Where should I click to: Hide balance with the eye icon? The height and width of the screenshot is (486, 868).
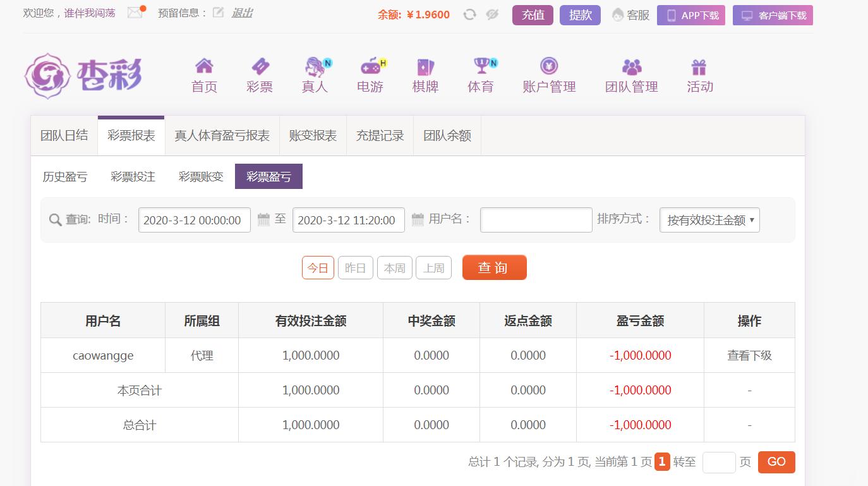(x=493, y=15)
